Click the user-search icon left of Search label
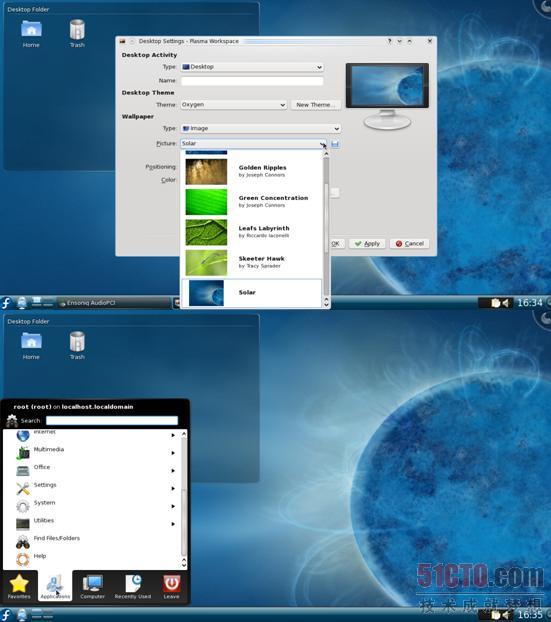Image resolution: width=551 pixels, height=622 pixels. [12, 420]
